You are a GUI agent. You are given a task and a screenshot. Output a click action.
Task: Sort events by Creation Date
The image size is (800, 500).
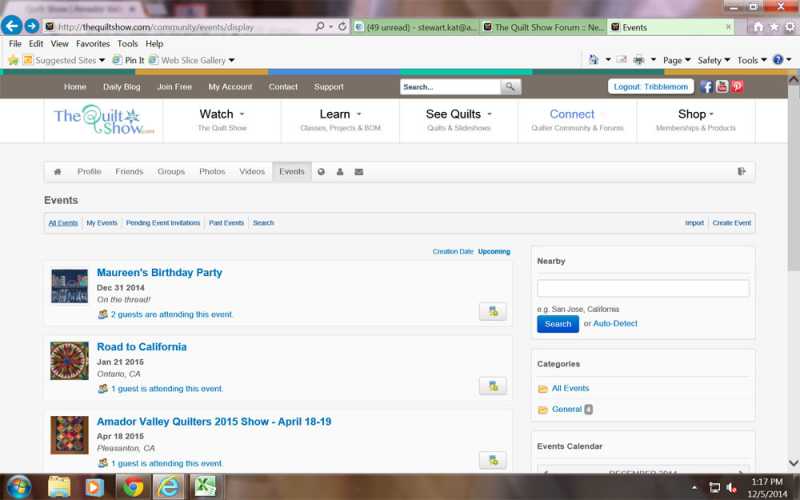click(x=452, y=252)
